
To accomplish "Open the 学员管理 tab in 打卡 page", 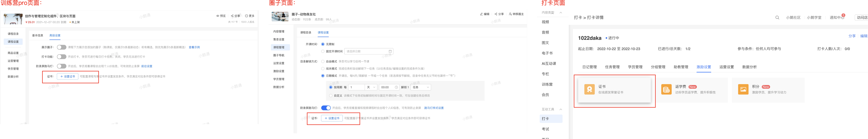I will [x=635, y=67].
